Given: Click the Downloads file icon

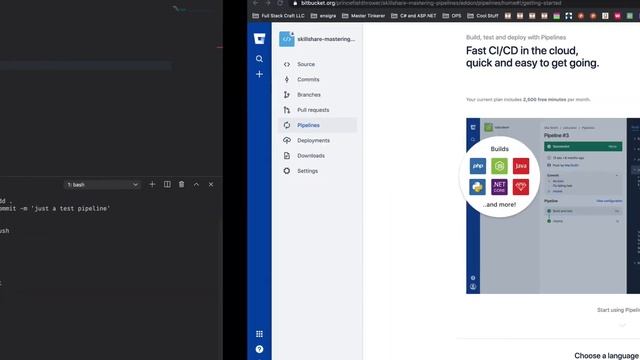Looking at the screenshot, I should point(287,156).
